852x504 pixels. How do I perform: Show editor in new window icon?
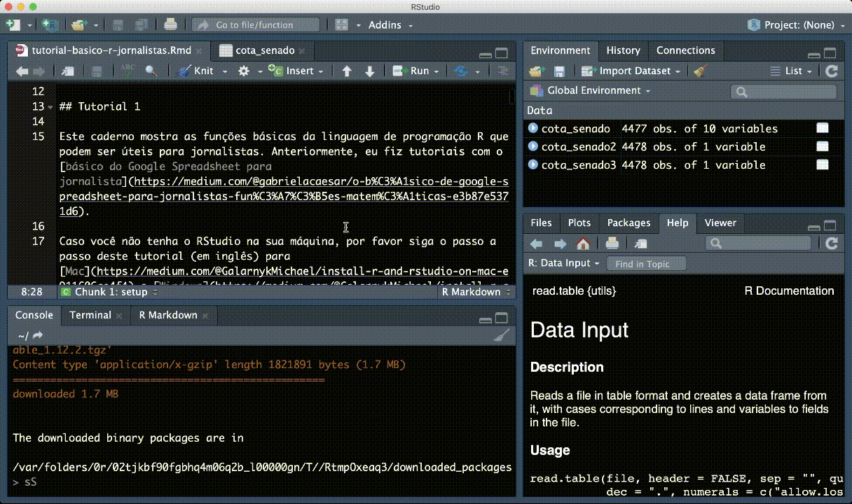pyautogui.click(x=68, y=71)
